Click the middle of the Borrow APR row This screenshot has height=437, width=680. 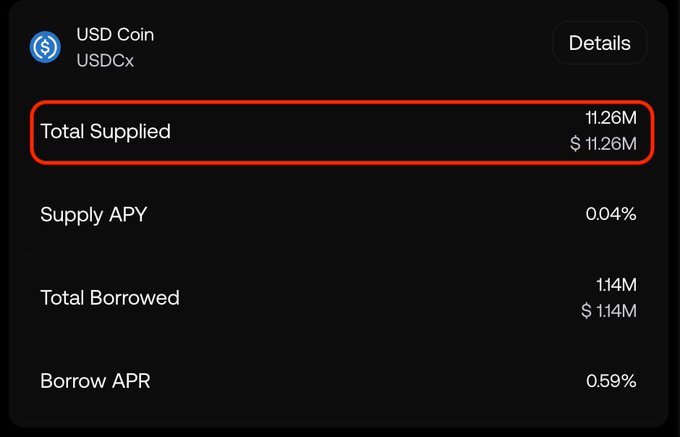[x=340, y=381]
